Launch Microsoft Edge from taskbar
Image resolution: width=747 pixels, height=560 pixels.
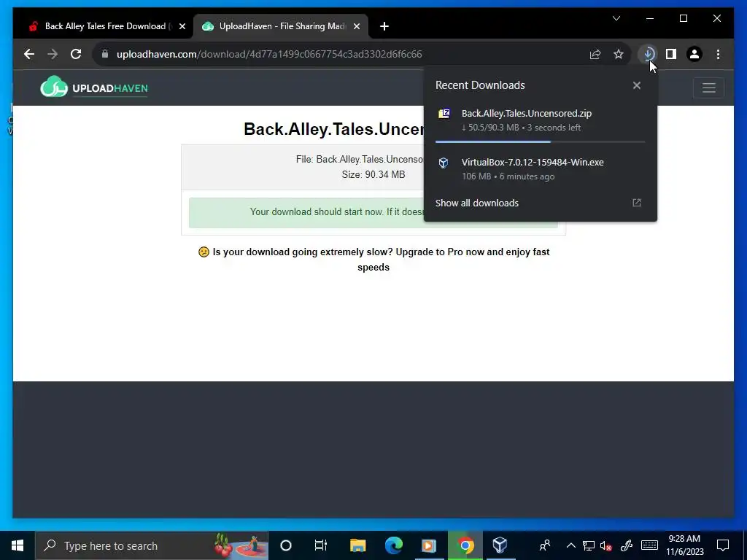393,545
